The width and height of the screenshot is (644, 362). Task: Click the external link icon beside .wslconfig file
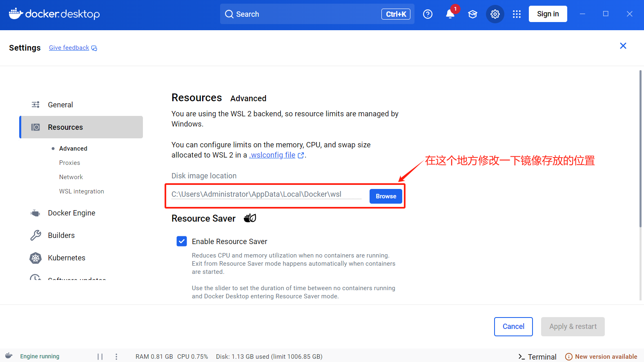(x=301, y=155)
